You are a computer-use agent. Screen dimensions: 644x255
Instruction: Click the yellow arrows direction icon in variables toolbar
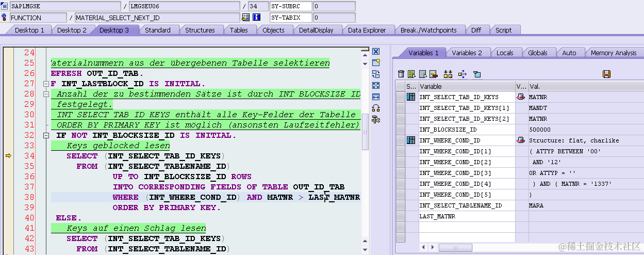click(462, 74)
